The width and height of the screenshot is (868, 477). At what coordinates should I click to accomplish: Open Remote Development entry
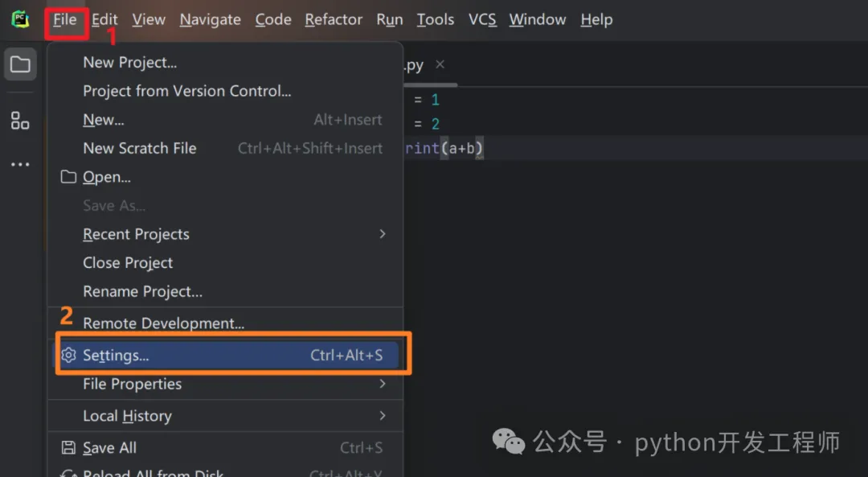[x=164, y=323]
